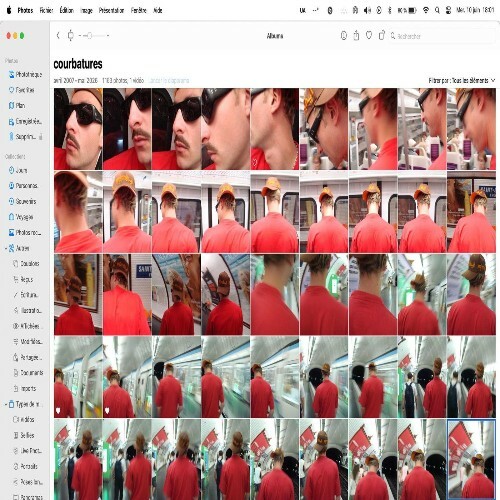The width and height of the screenshot is (500, 500).
Task: Open the Édition menu
Action: click(x=67, y=10)
